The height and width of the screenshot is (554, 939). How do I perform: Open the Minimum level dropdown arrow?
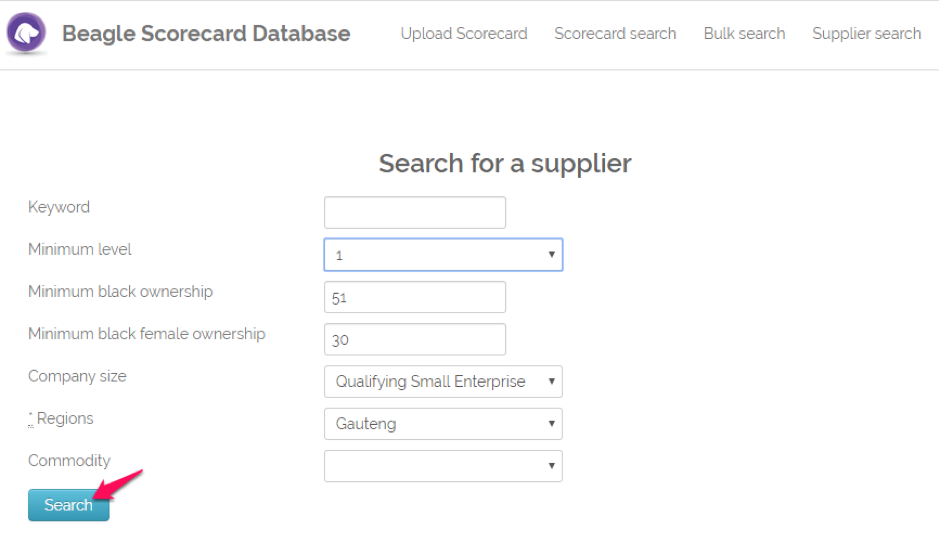click(552, 255)
